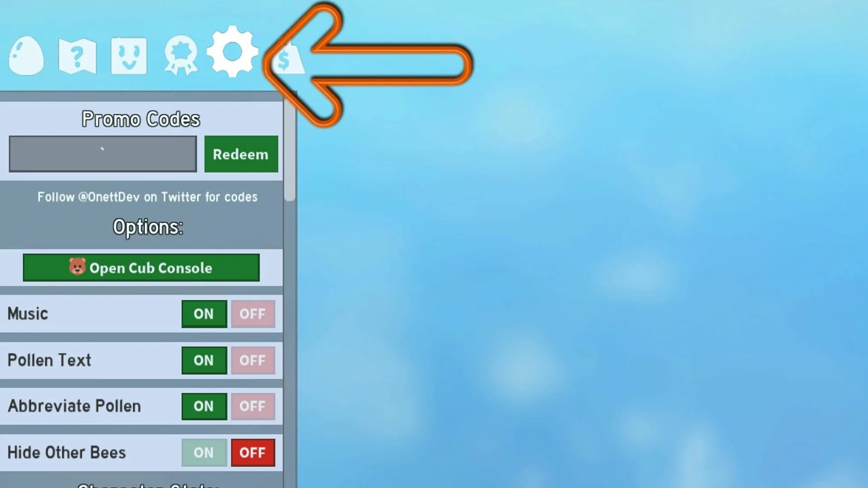Viewport: 868px width, 488px height.
Task: Click the Redeem promo code button
Action: coord(241,154)
